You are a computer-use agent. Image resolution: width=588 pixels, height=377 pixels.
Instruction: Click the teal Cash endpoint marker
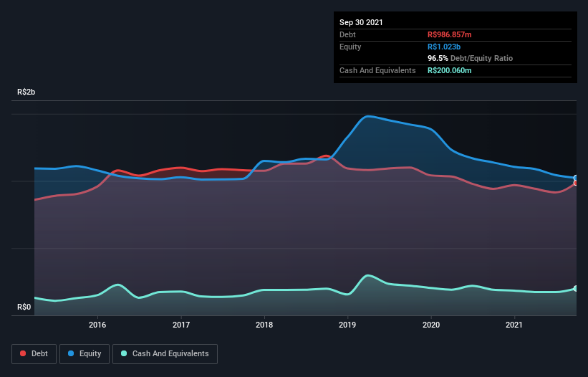click(576, 288)
